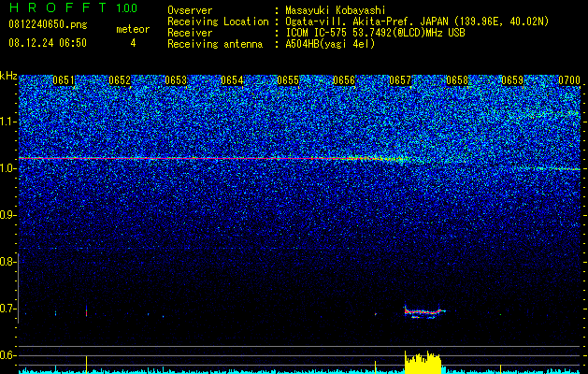
Task: Click the HROFFT 1.0.0 title text
Action: pos(73,7)
